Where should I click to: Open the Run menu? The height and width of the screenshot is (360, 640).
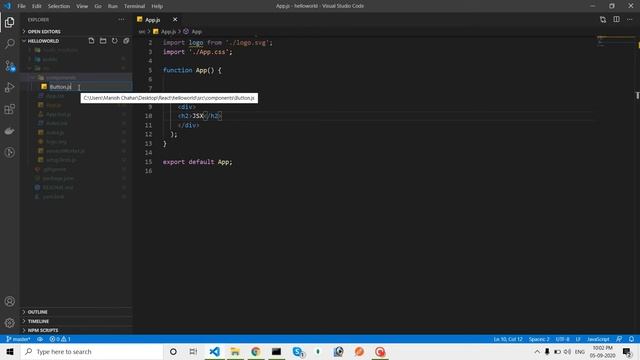tap(113, 6)
